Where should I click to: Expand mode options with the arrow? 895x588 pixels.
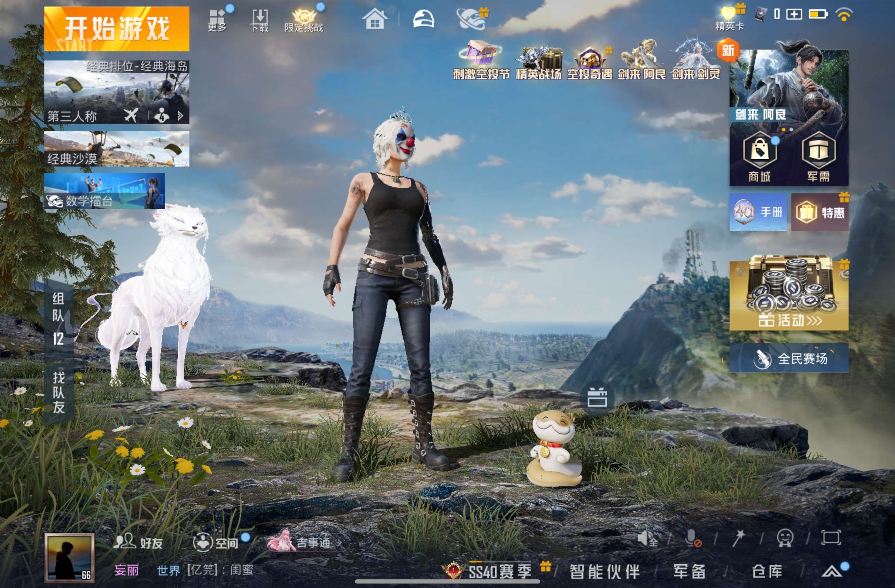pyautogui.click(x=181, y=115)
